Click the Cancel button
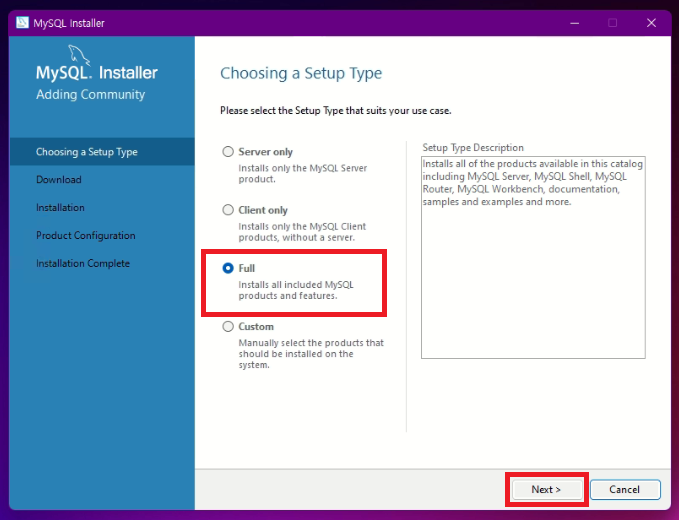679x520 pixels. click(624, 490)
